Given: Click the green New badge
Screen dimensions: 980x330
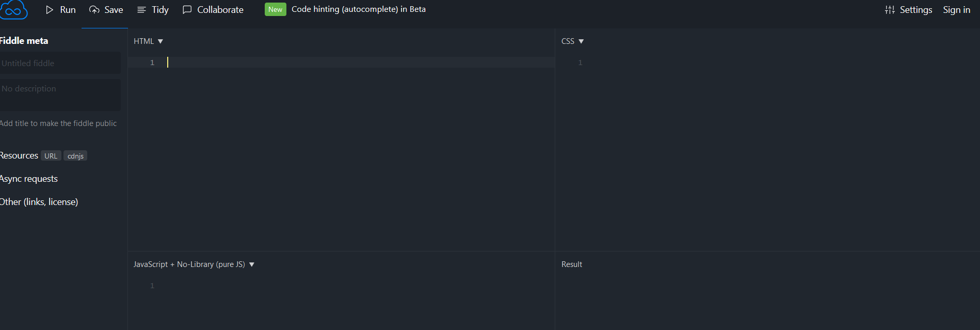Looking at the screenshot, I should click(276, 9).
